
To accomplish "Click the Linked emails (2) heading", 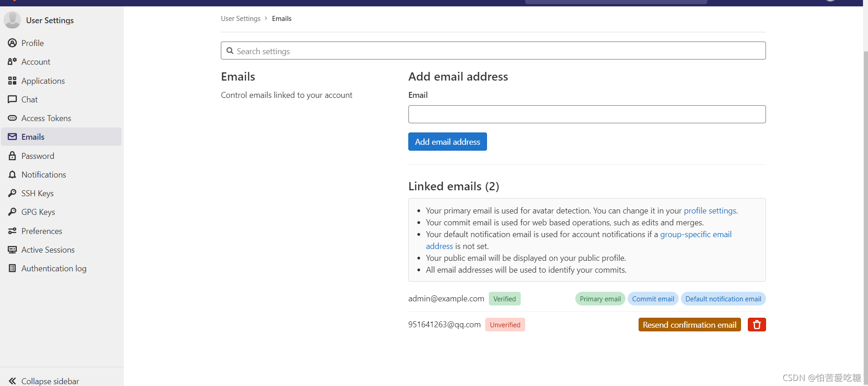I will coord(454,186).
